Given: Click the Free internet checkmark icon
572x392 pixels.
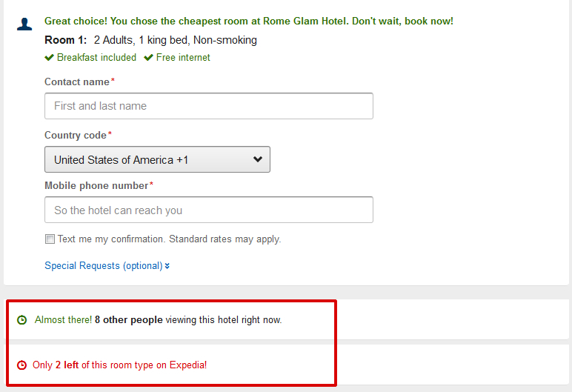Looking at the screenshot, I should [148, 57].
